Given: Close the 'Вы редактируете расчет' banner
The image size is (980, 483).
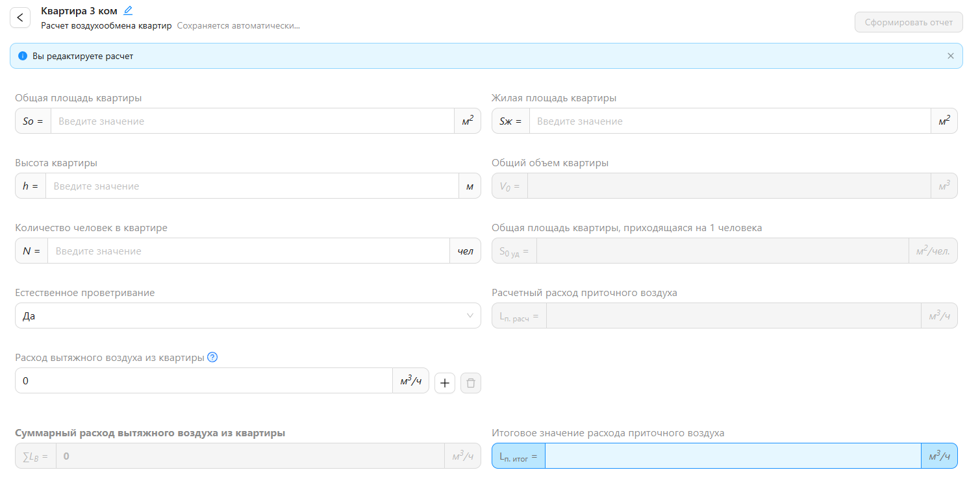Looking at the screenshot, I should point(950,56).
